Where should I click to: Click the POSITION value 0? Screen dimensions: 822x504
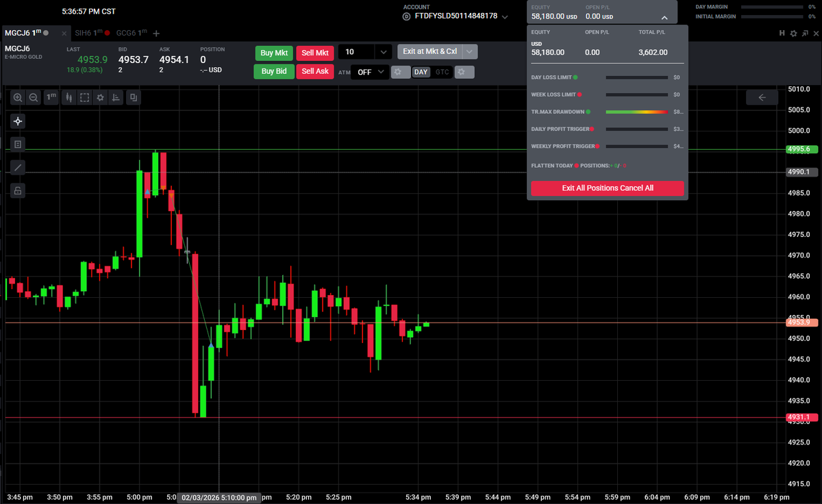click(203, 60)
